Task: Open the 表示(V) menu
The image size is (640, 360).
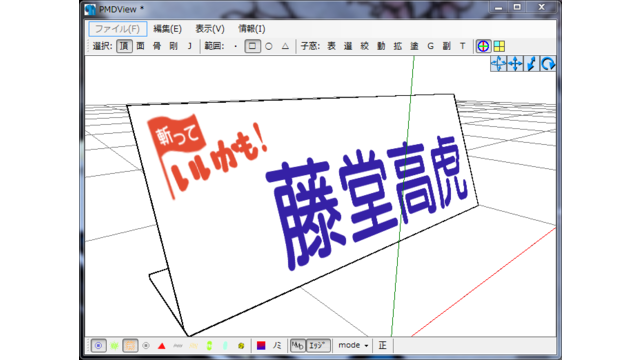Action: click(x=210, y=29)
